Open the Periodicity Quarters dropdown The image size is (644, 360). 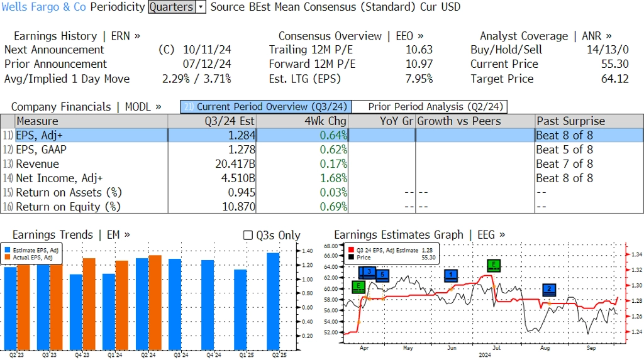coord(177,7)
